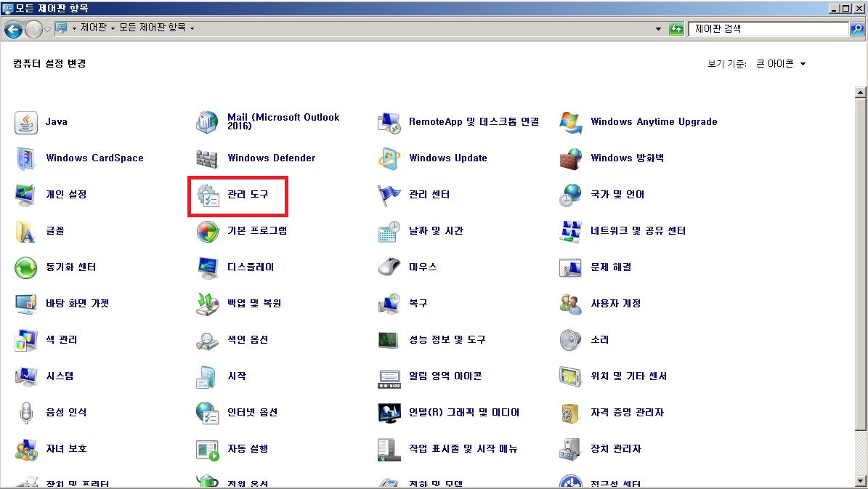Open 자격 증명 관리자 icon
Viewport: 868px width, 489px height.
[570, 413]
